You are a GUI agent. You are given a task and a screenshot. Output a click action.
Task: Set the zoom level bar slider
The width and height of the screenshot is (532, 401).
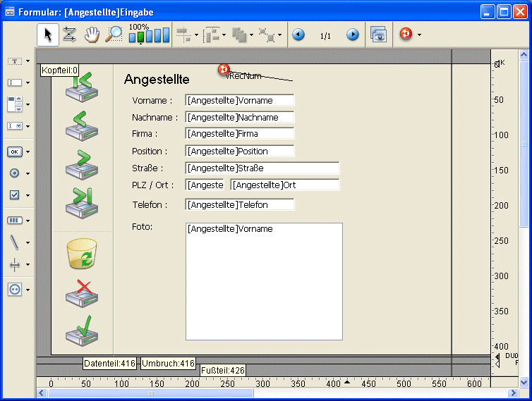click(149, 35)
